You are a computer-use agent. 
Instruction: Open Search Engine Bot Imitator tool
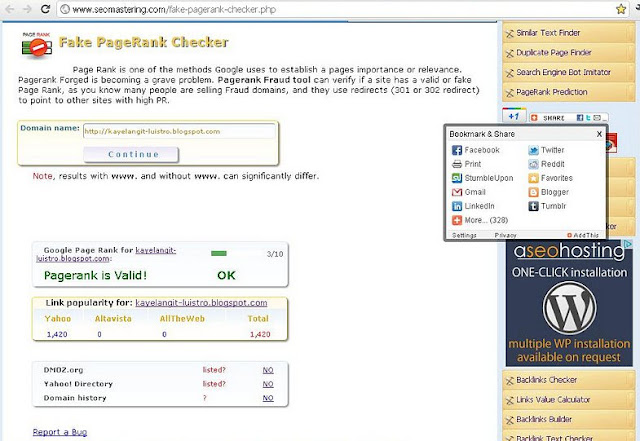pos(569,72)
